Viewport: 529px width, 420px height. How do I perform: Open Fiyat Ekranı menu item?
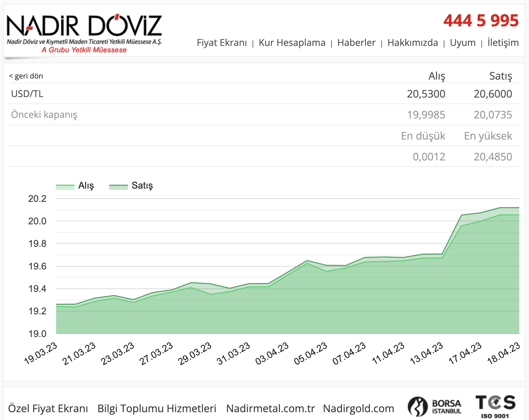click(x=222, y=43)
